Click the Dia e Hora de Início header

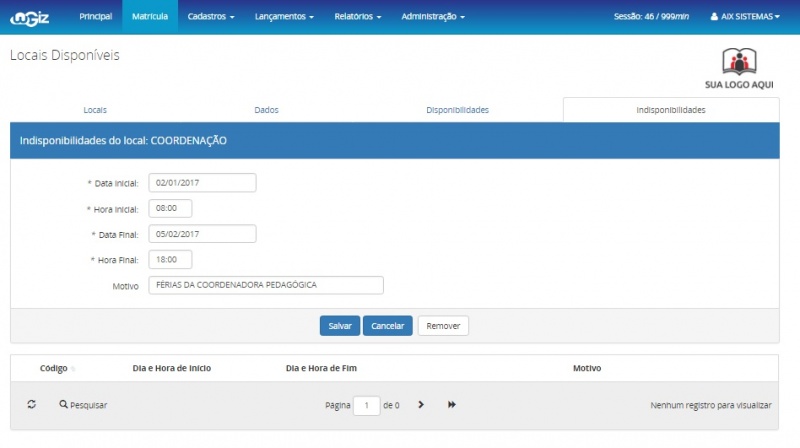point(171,368)
